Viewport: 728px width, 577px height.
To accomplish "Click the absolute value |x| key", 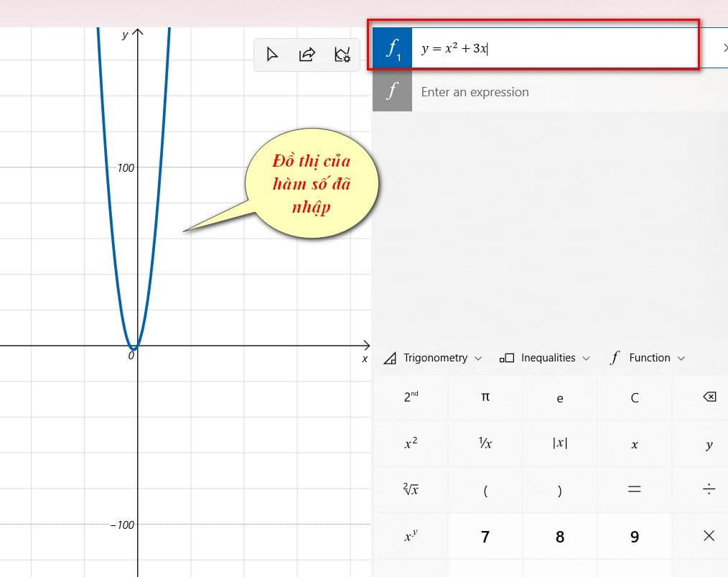I will [x=560, y=443].
